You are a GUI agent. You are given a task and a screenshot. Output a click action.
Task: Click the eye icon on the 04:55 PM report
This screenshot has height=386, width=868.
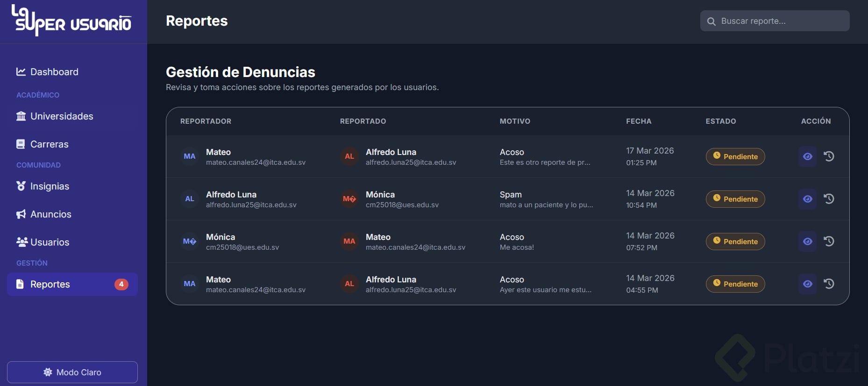(x=807, y=284)
